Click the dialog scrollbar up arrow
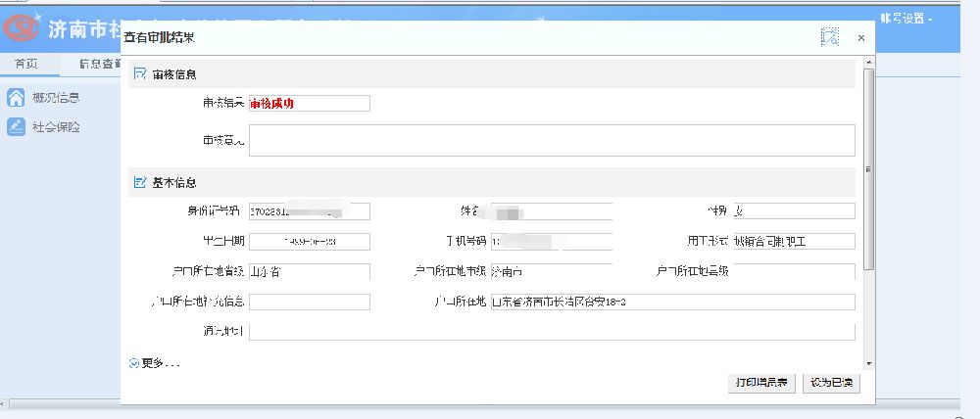The image size is (980, 419). (868, 63)
